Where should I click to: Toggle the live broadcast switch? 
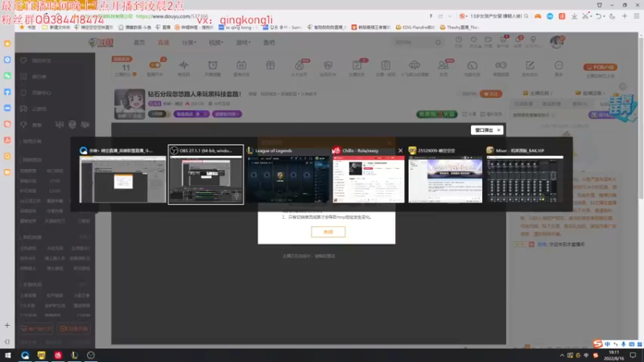point(155,65)
